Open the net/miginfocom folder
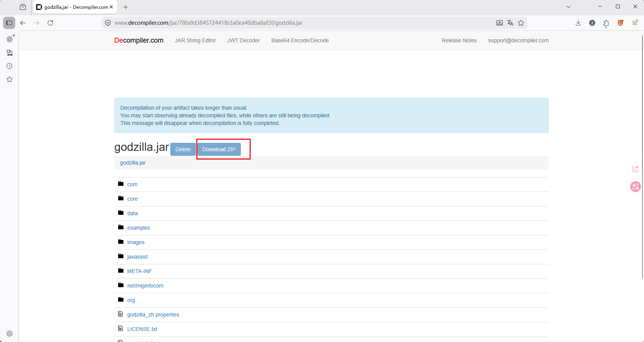Viewport: 644px width, 342px height. pyautogui.click(x=145, y=286)
